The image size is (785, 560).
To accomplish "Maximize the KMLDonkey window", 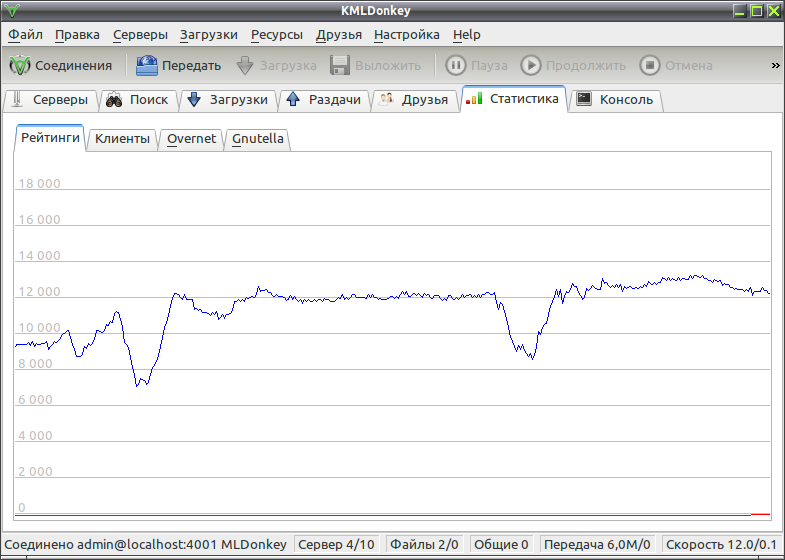I will [756, 11].
